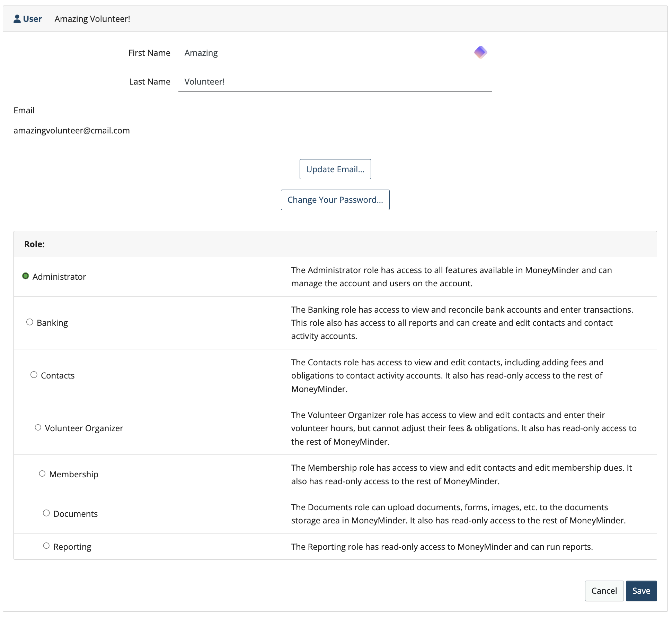Focus the Last Name input field

click(x=335, y=81)
